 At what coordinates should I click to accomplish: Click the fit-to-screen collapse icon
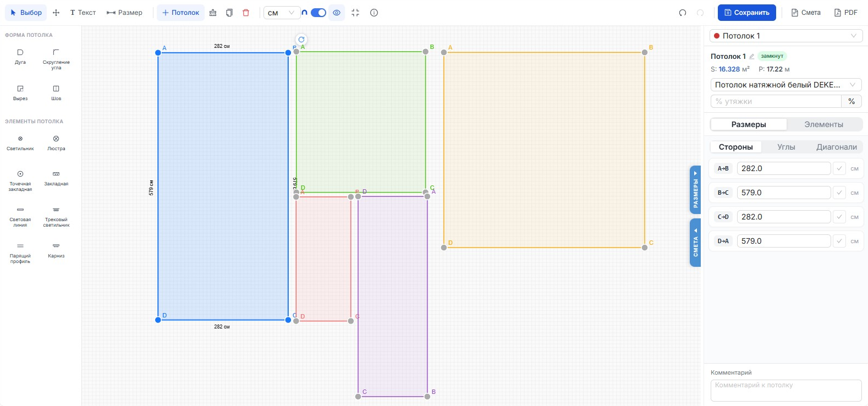point(355,13)
